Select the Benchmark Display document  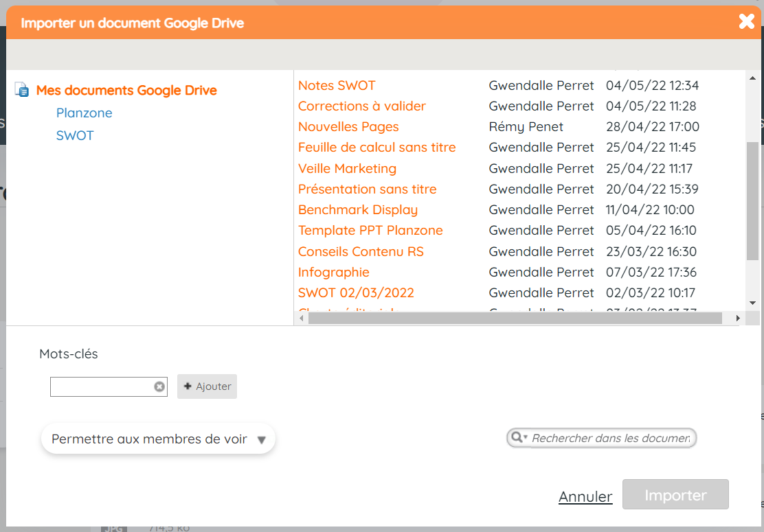[358, 210]
